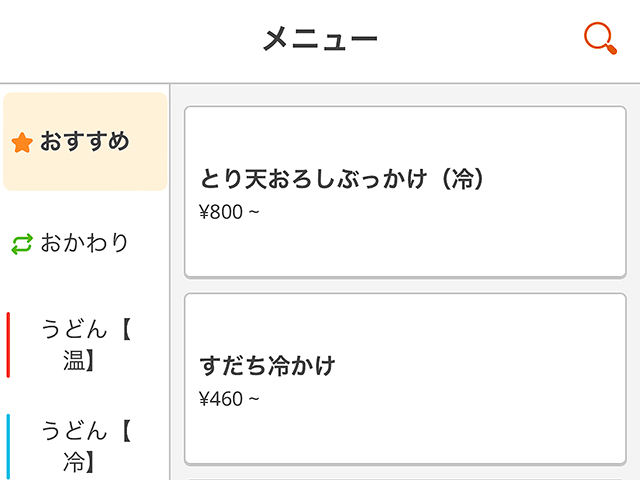
Task: Open the うどん【冷】 category
Action: (x=85, y=446)
